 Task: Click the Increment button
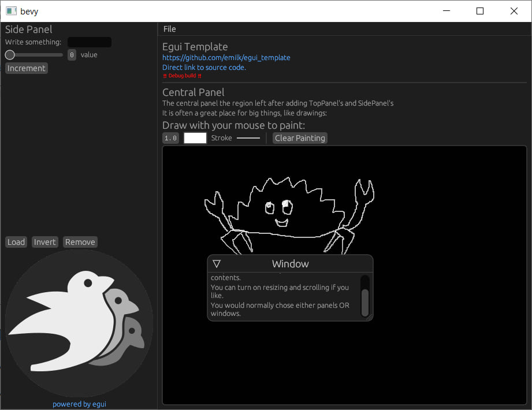click(x=27, y=68)
